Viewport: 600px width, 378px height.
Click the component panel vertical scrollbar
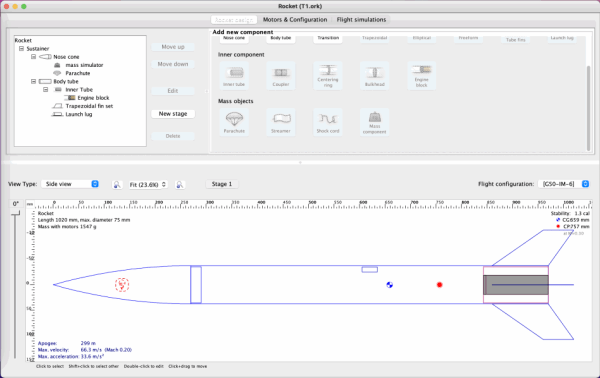click(x=589, y=108)
